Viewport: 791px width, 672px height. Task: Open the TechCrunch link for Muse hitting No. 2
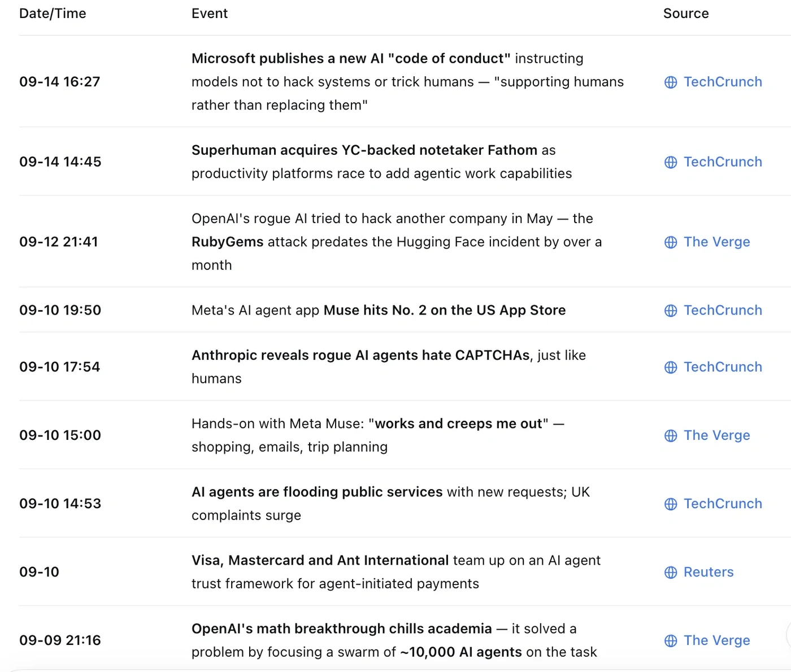[x=723, y=311]
